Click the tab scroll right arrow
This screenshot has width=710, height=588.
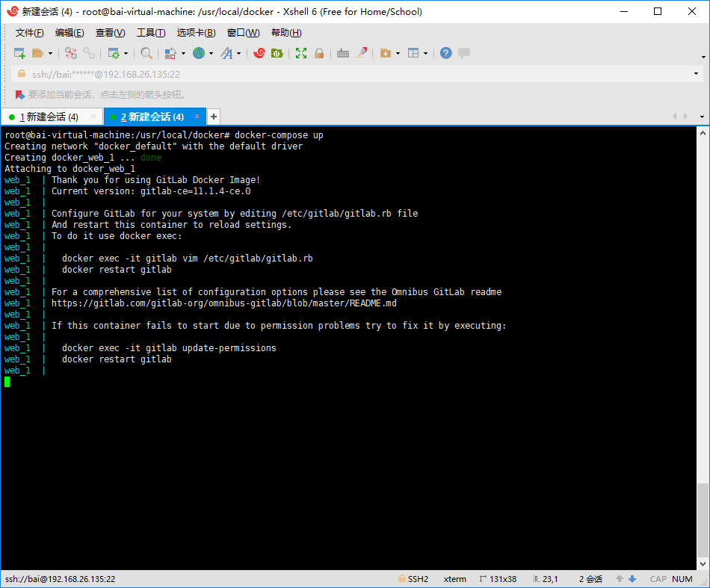pyautogui.click(x=685, y=117)
